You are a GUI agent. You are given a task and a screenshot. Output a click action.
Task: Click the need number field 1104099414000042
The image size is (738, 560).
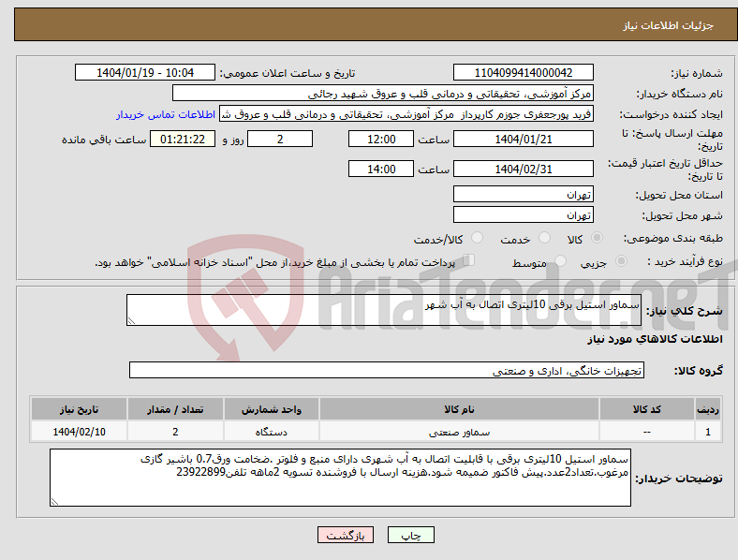(523, 72)
